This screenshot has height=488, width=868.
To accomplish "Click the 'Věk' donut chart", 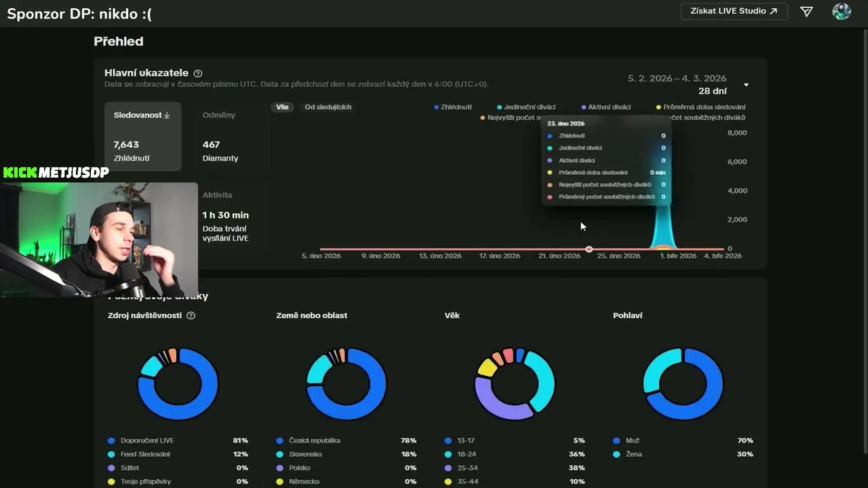I will coord(514,384).
